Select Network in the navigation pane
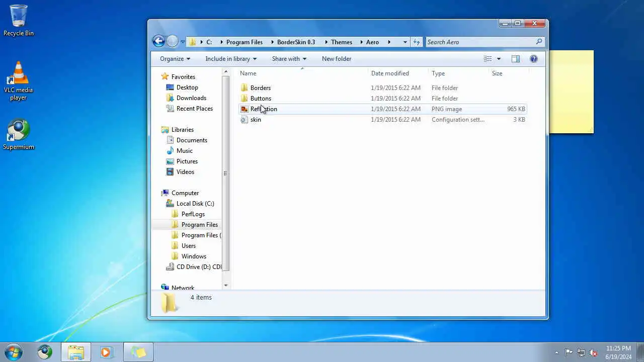 pyautogui.click(x=183, y=288)
